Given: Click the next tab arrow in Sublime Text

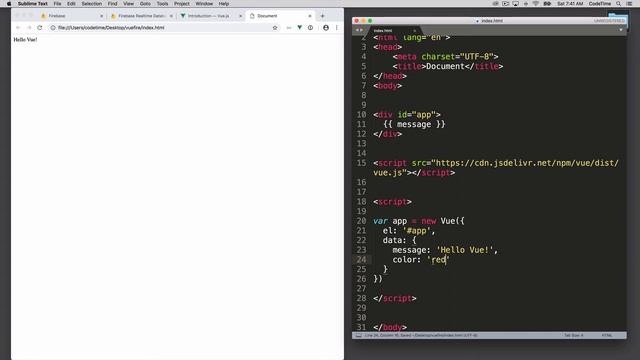Looking at the screenshot, I should click(361, 30).
